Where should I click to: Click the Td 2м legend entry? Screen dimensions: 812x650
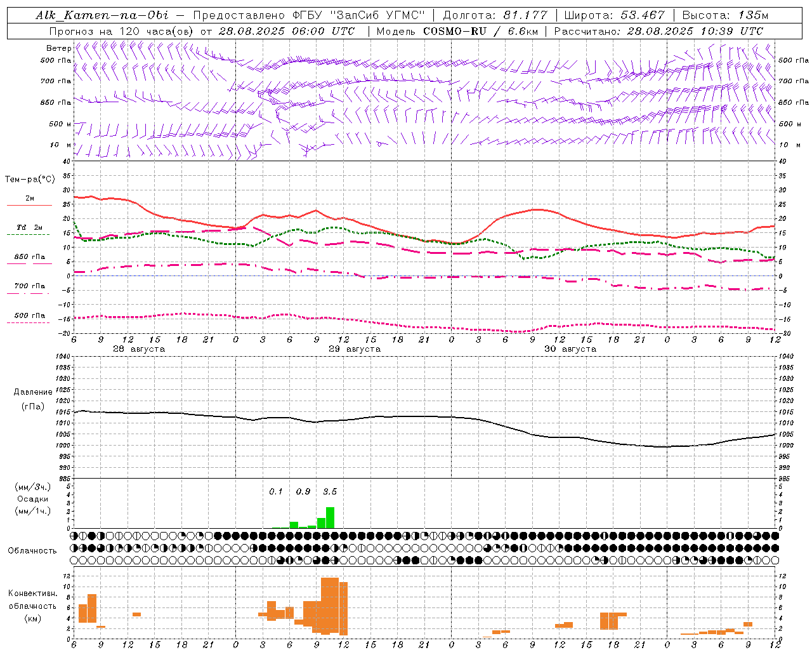coord(29,227)
